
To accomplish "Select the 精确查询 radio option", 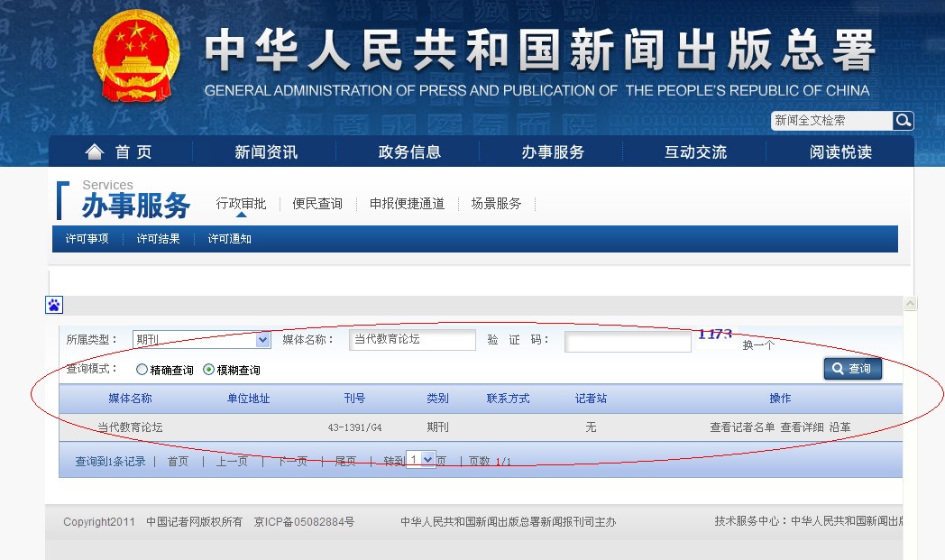I will point(142,370).
